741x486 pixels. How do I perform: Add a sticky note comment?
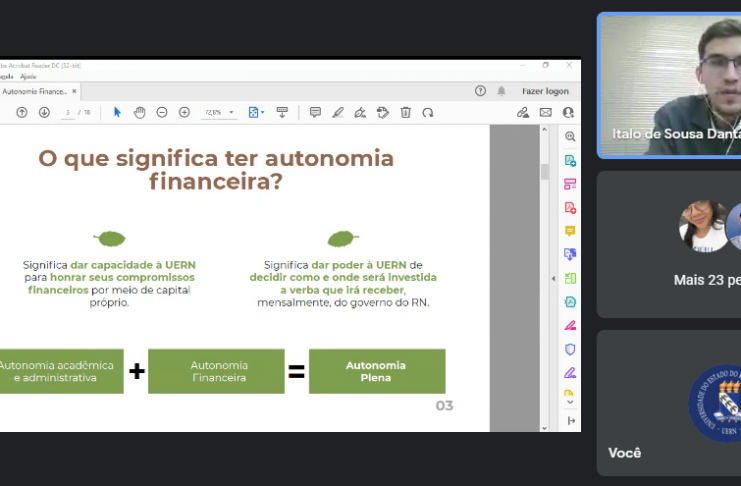coord(315,113)
